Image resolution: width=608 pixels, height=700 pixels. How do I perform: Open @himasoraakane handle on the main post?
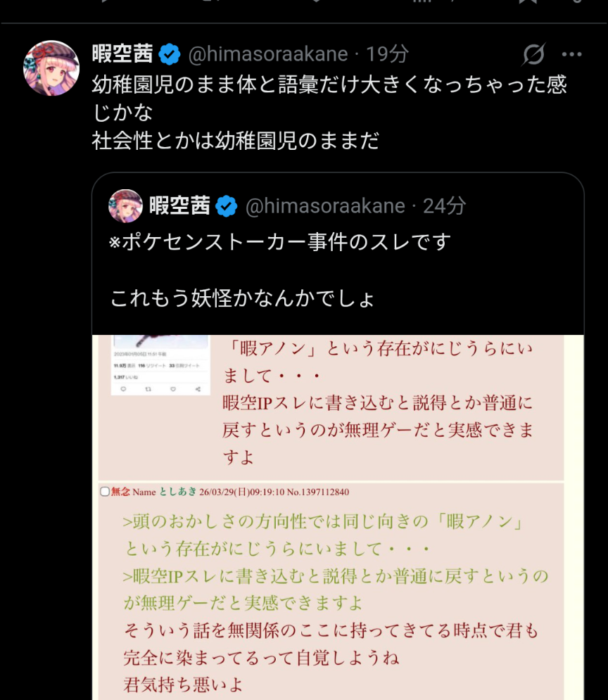[x=268, y=54]
